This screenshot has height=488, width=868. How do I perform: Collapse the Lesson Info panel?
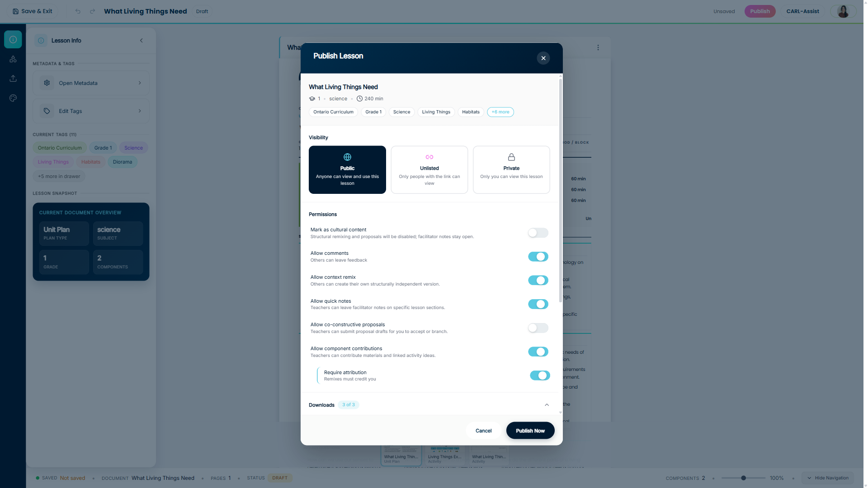pos(141,40)
